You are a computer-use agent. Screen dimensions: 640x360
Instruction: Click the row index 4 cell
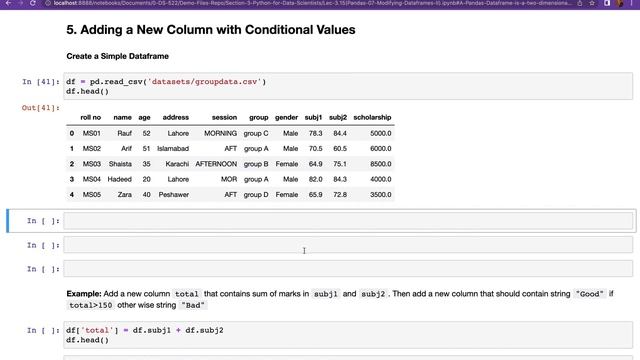(x=72, y=195)
